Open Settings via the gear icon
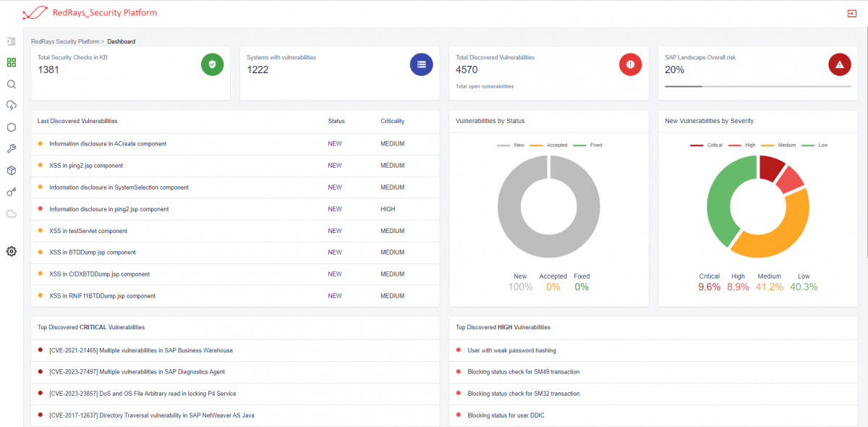This screenshot has width=868, height=427. pos(11,251)
